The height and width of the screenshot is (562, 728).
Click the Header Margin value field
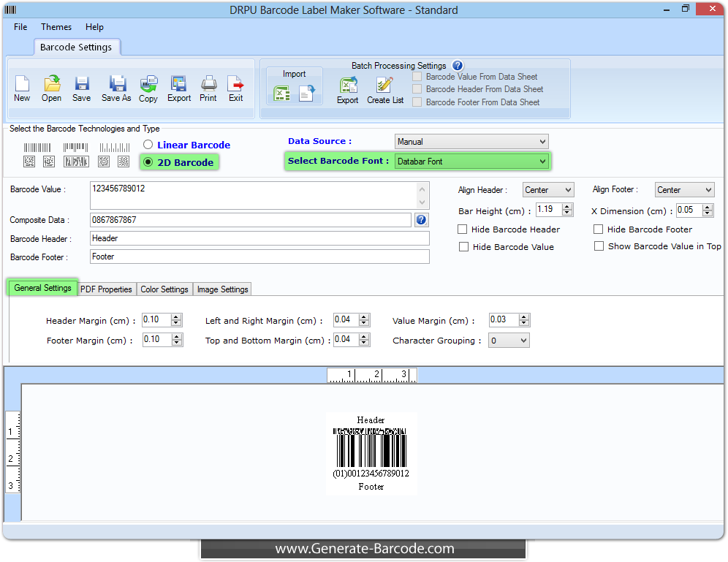156,320
